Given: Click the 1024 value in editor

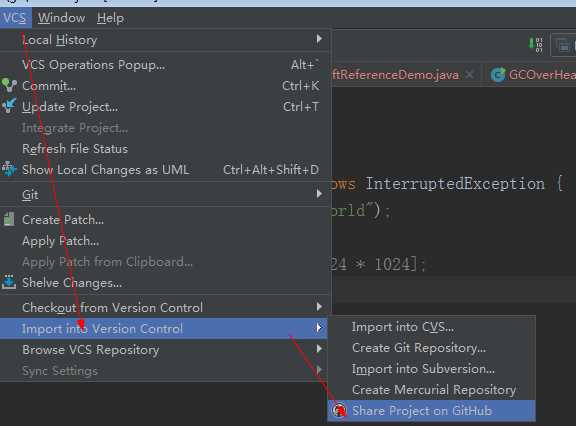Looking at the screenshot, I should click(392, 264).
